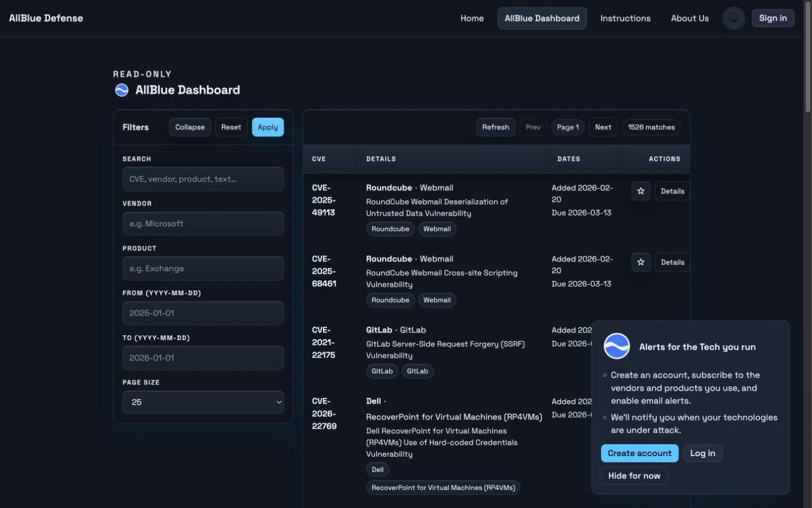Image resolution: width=812 pixels, height=508 pixels.
Task: Click the CVE-2025-68461 identifier
Action: 324,271
